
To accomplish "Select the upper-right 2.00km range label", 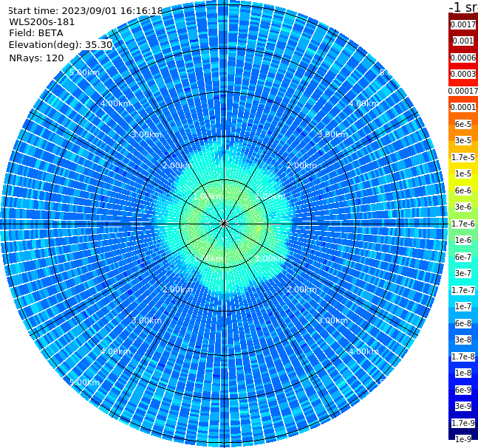I will click(x=301, y=165).
